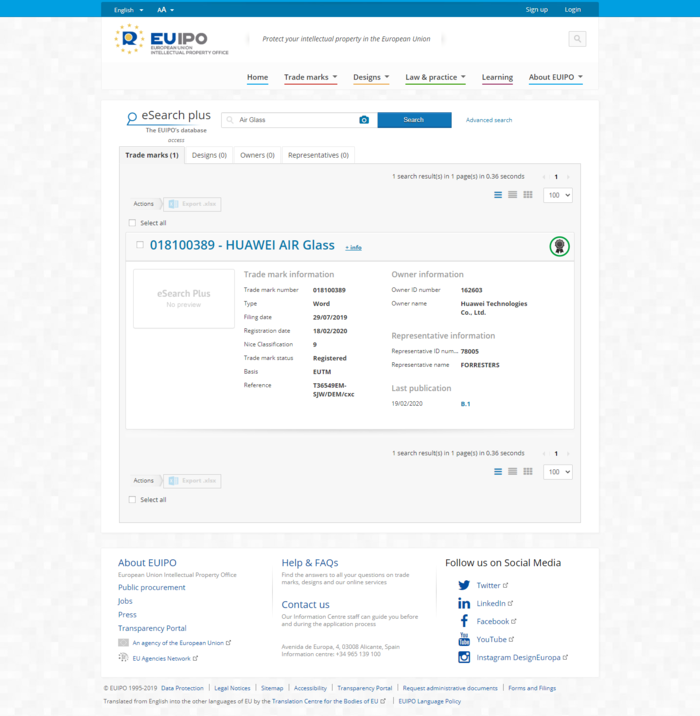Screen dimensions: 700x716
Task: Open the Learning menu item
Action: click(x=497, y=77)
